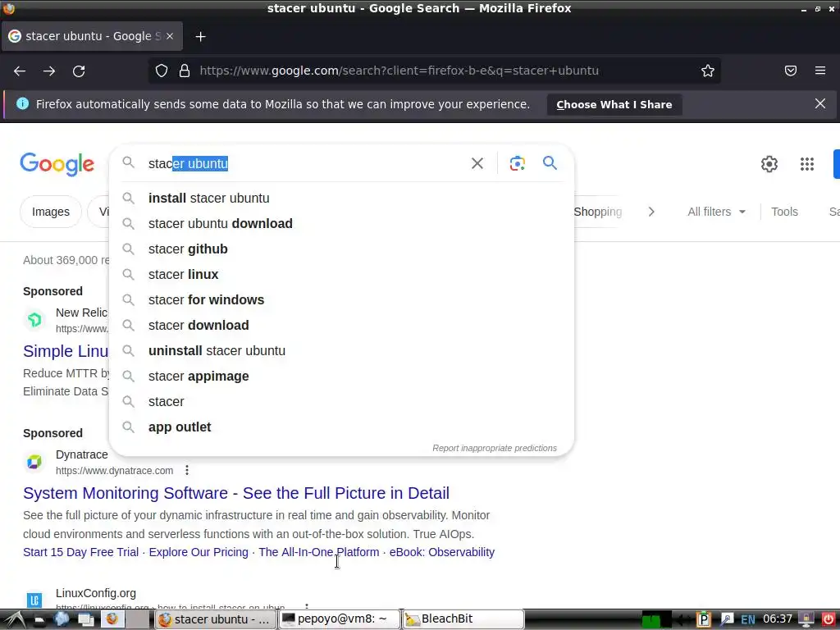The height and width of the screenshot is (630, 840).
Task: Choose suggestion 'stacer ubuntu download'
Action: point(341,223)
